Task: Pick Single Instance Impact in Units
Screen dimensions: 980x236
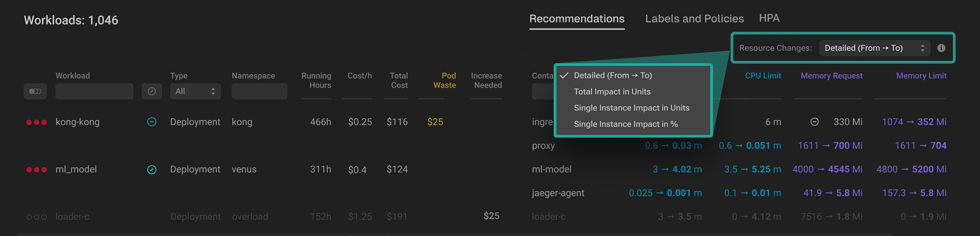Action: pyautogui.click(x=631, y=108)
